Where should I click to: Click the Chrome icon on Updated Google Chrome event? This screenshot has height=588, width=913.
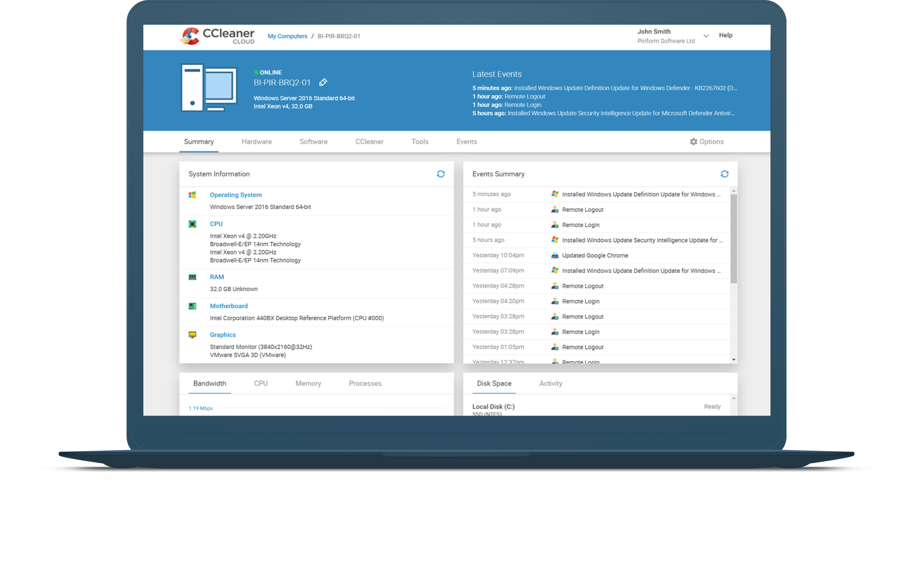point(555,255)
